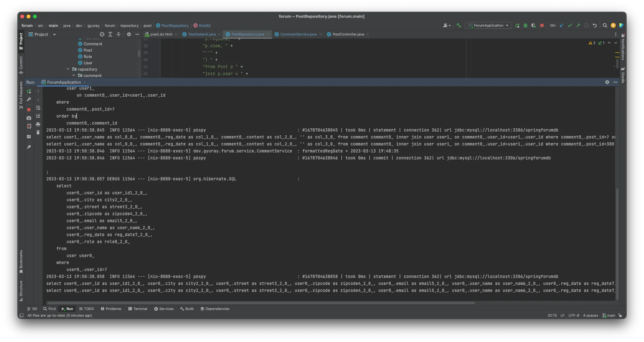Open Search Everywhere magnifier icon
The height and width of the screenshot is (342, 644).
605,25
